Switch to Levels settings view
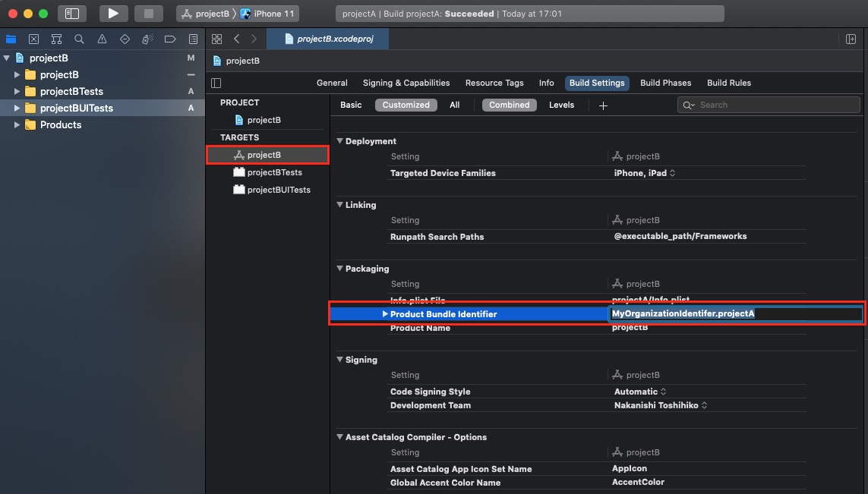The width and height of the screenshot is (868, 494). pos(561,105)
